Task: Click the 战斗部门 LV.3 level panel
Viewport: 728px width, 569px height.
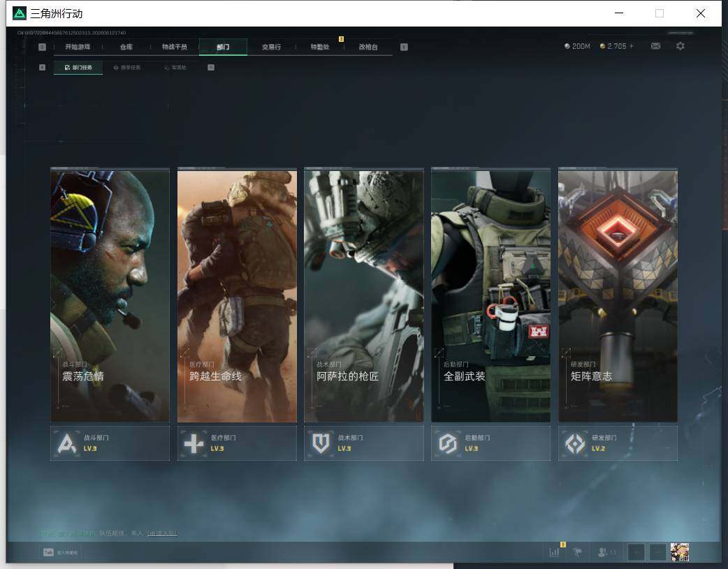Action: 110,443
